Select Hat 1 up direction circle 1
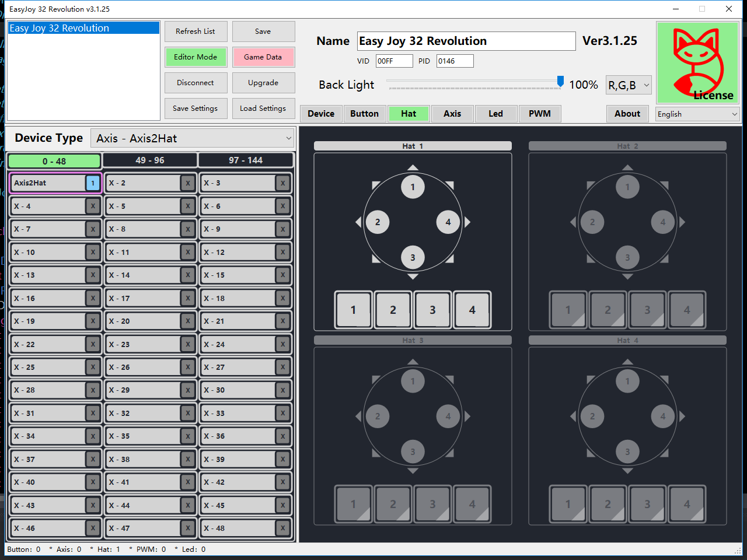 coord(413,187)
